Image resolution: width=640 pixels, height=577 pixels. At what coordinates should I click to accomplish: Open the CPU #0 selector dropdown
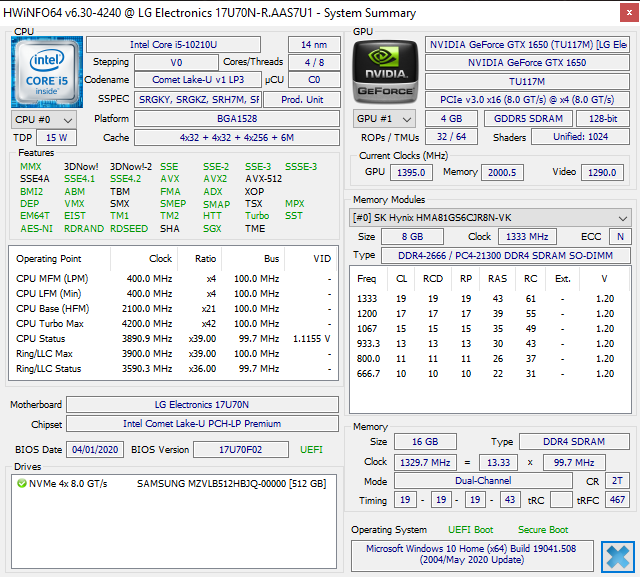(44, 120)
